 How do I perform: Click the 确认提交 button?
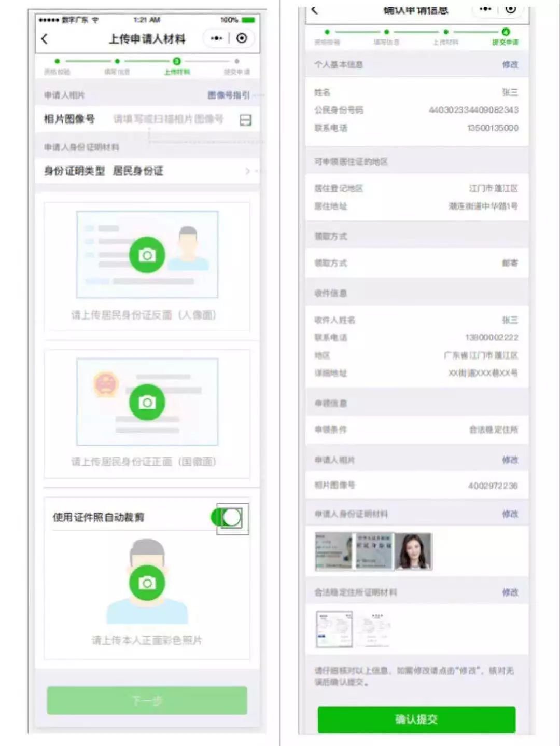pos(416,720)
